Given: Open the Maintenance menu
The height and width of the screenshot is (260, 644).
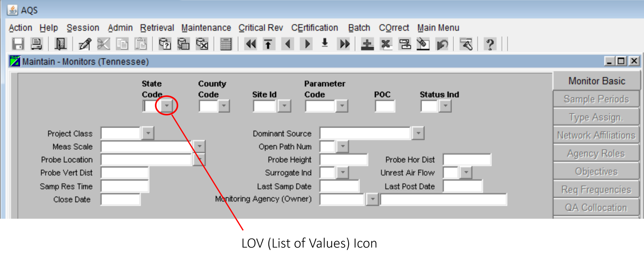Looking at the screenshot, I should (x=206, y=28).
